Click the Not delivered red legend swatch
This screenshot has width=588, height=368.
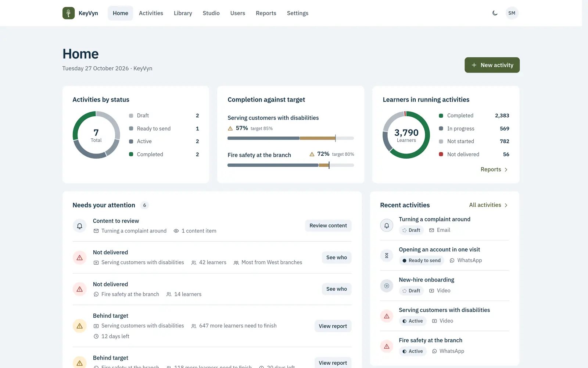click(441, 154)
